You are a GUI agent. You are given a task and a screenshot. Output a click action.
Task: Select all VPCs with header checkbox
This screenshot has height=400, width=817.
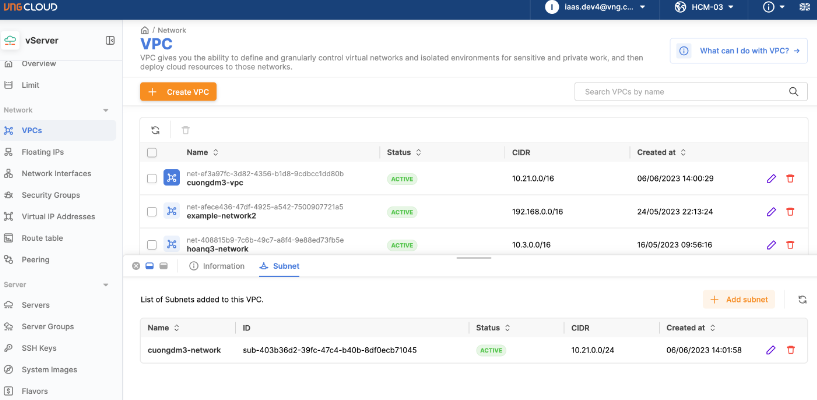[152, 153]
